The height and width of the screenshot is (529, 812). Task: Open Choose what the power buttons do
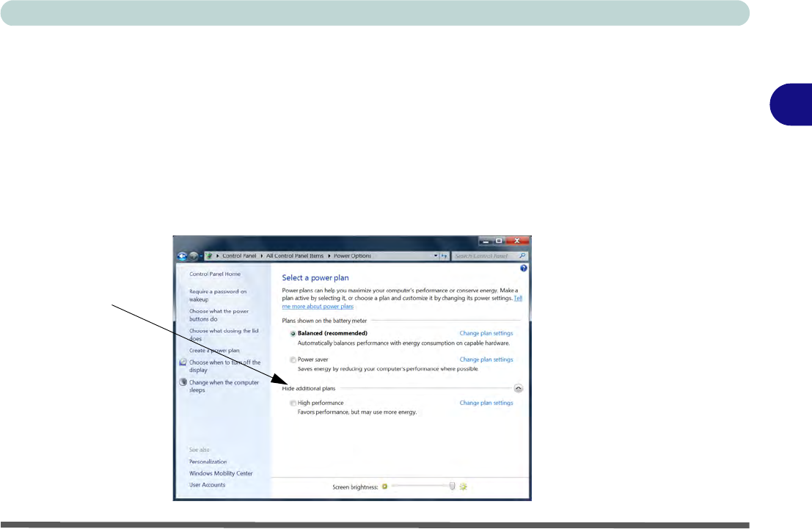[x=219, y=315]
